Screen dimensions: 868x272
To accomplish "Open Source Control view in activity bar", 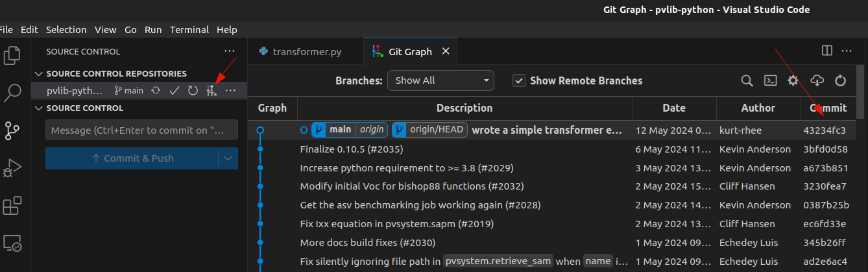I will pyautogui.click(x=12, y=130).
